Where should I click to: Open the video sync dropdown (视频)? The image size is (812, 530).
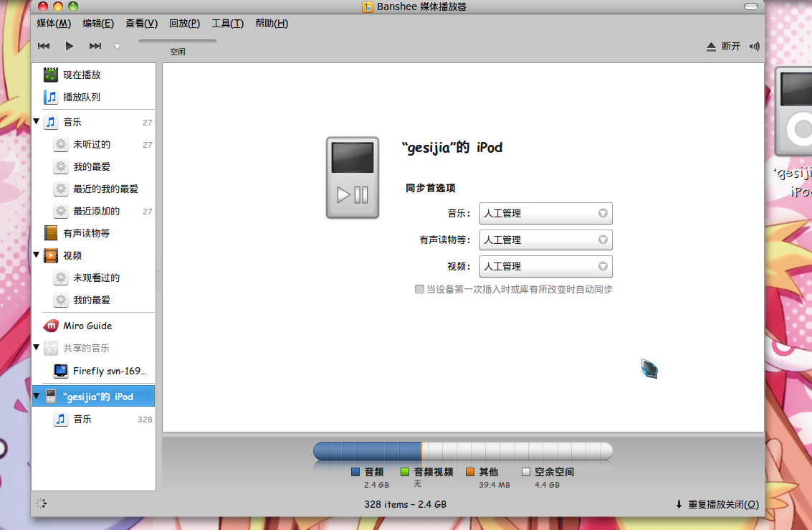[x=546, y=266]
